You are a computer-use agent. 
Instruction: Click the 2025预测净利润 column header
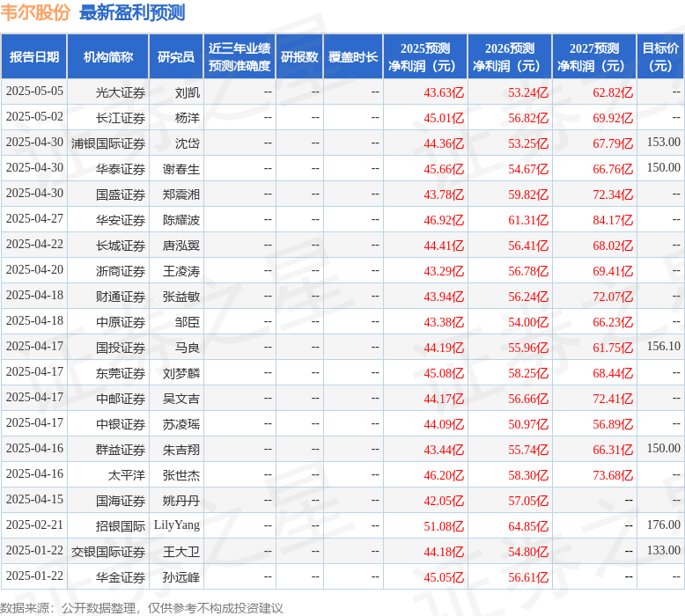[425, 57]
